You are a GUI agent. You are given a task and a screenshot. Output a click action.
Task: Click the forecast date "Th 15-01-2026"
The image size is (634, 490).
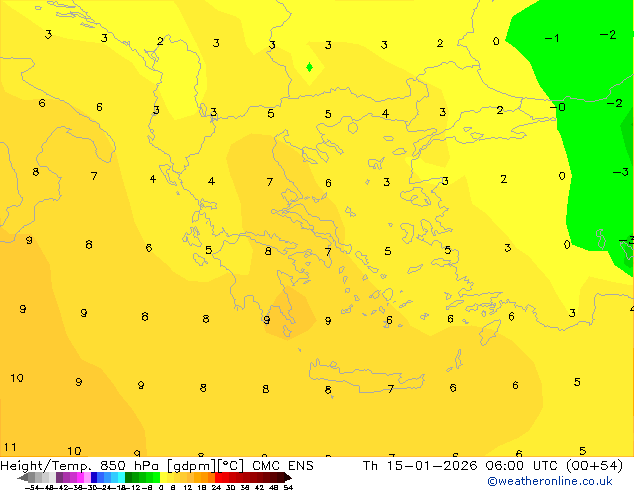[420, 466]
